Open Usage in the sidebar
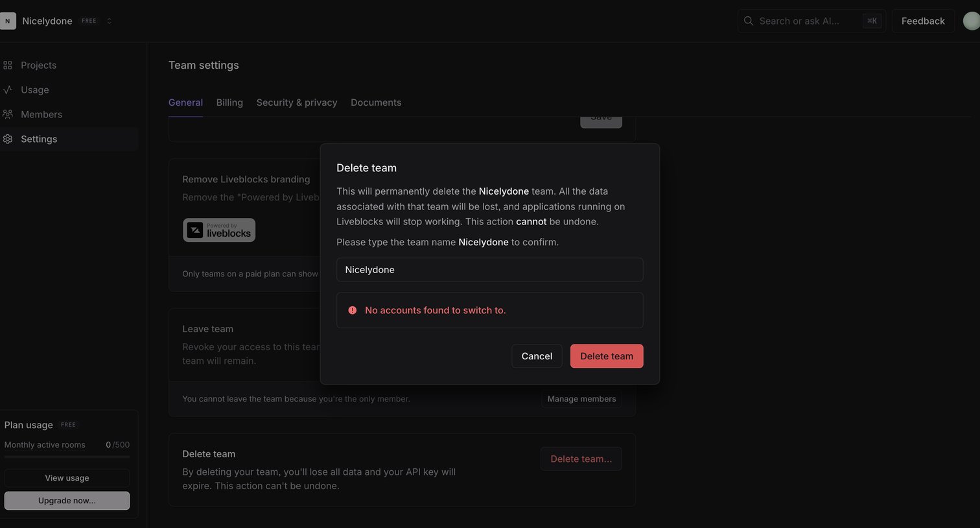This screenshot has height=528, width=980. pyautogui.click(x=69, y=90)
